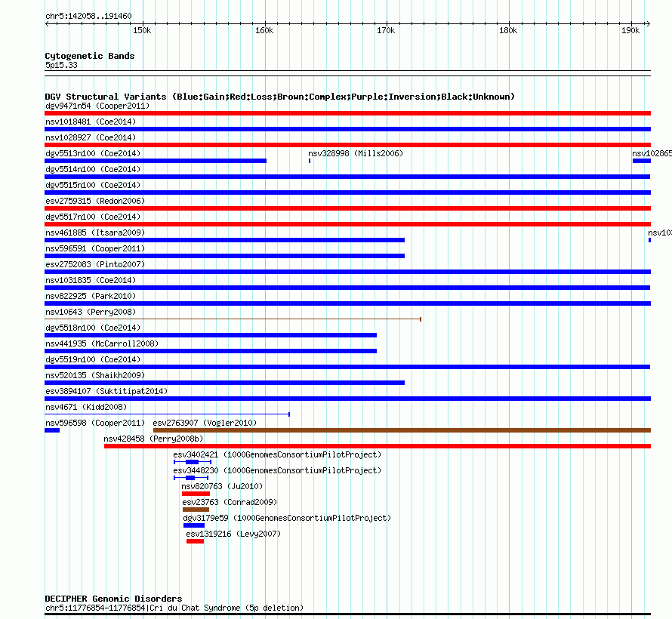This screenshot has height=619, width=672.
Task: Select the thin blue nsv4671 line
Action: pyautogui.click(x=167, y=414)
